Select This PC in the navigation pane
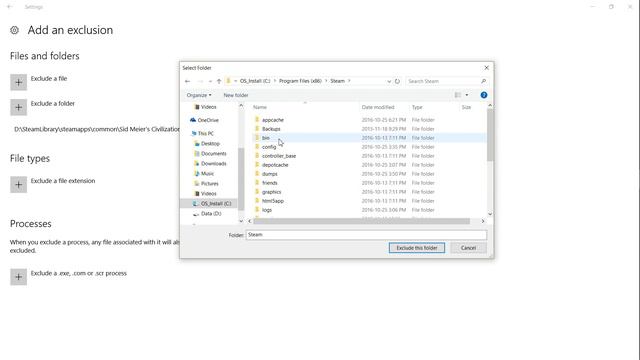 [x=205, y=133]
